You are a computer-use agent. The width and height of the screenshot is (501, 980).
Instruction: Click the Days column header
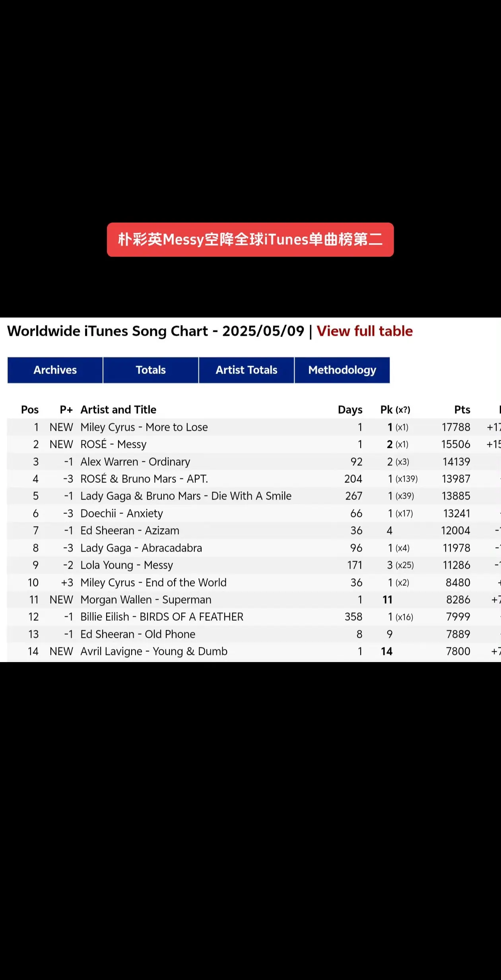point(350,410)
